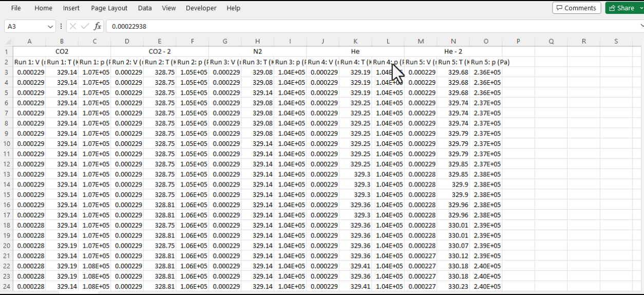Click cell A18 with value 0.000228
The height and width of the screenshot is (295, 644).
pyautogui.click(x=29, y=225)
